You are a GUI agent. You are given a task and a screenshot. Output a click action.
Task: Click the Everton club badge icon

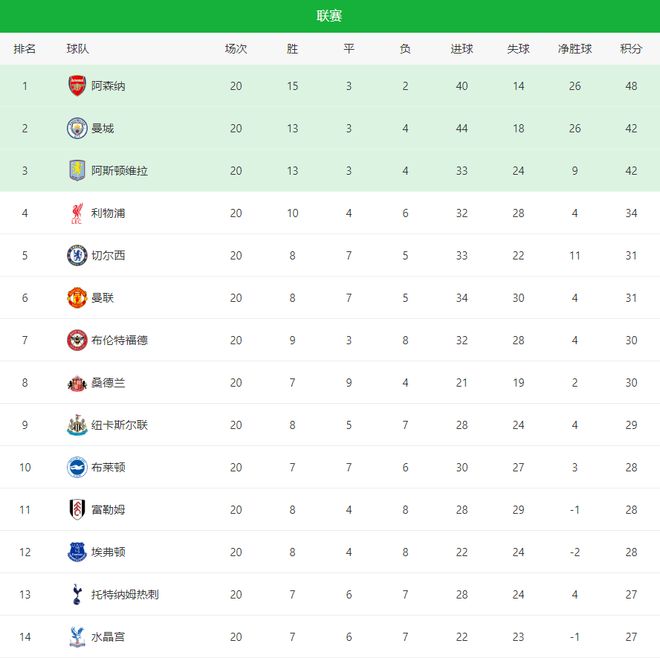[x=77, y=552]
